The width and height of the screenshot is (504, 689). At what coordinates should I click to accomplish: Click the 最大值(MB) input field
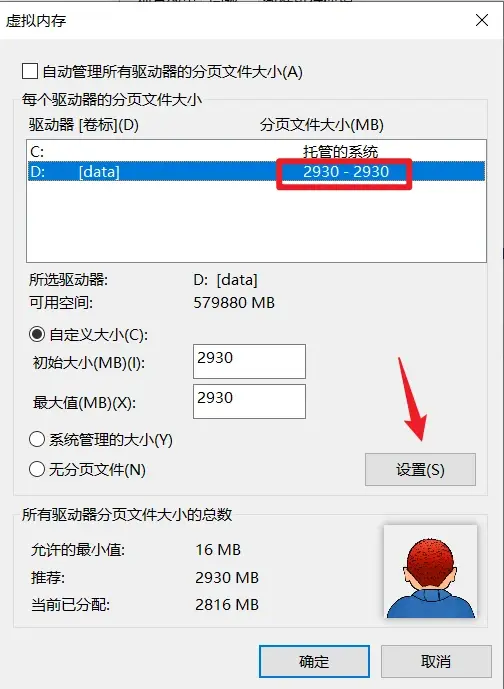(249, 401)
